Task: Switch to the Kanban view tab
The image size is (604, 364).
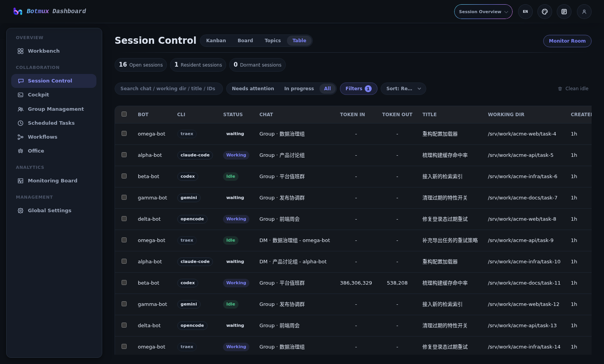Action: click(216, 41)
